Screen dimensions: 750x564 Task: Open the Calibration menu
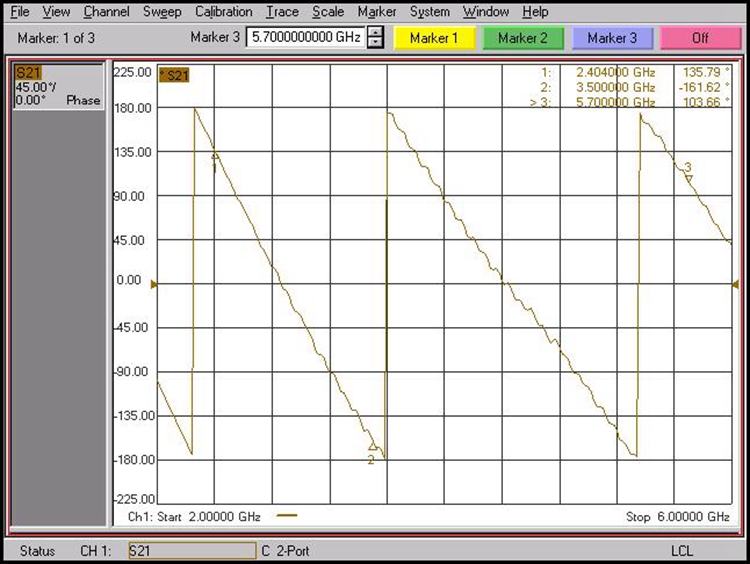pos(223,12)
